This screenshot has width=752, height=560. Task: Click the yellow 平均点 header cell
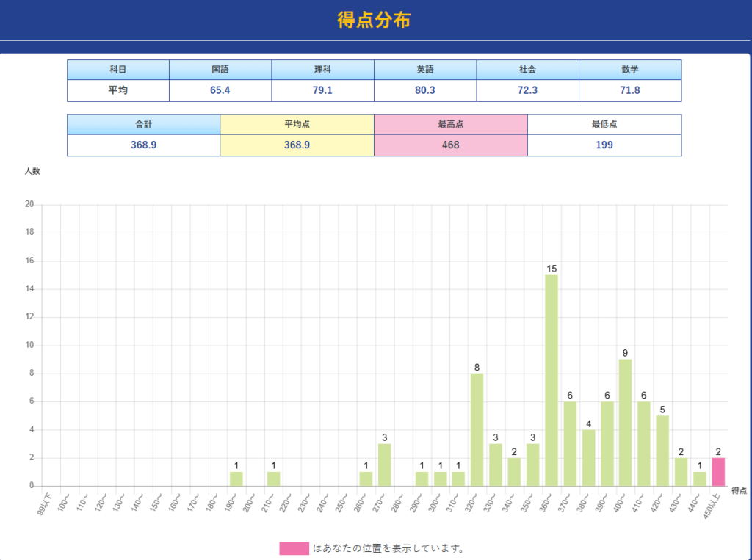click(x=297, y=124)
